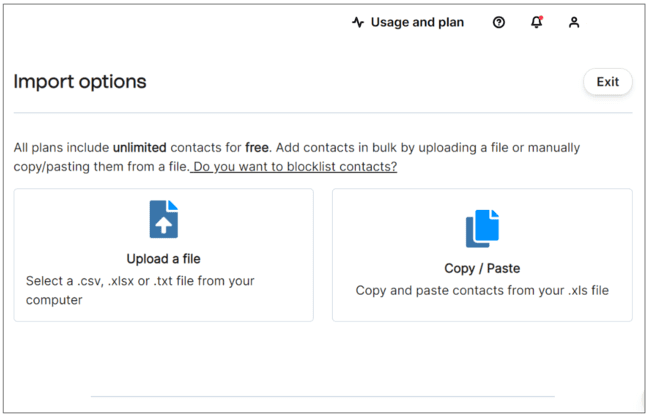
Task: Open the user account profile icon
Action: (x=574, y=23)
